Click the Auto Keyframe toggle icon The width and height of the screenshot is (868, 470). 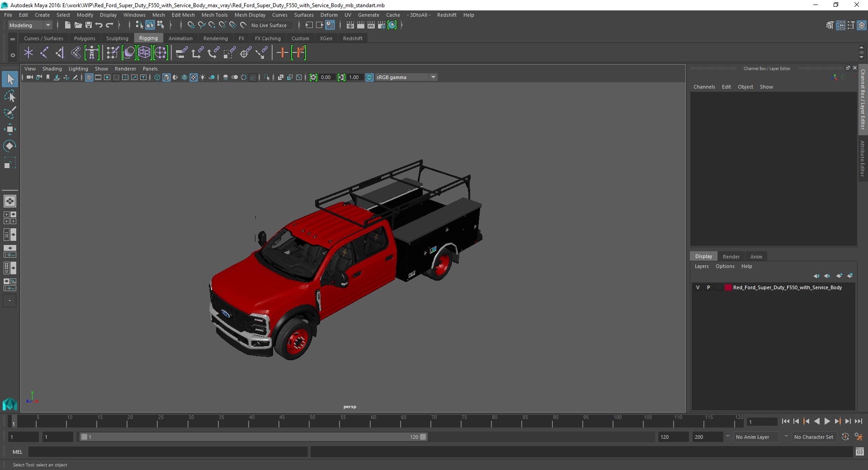tap(845, 437)
